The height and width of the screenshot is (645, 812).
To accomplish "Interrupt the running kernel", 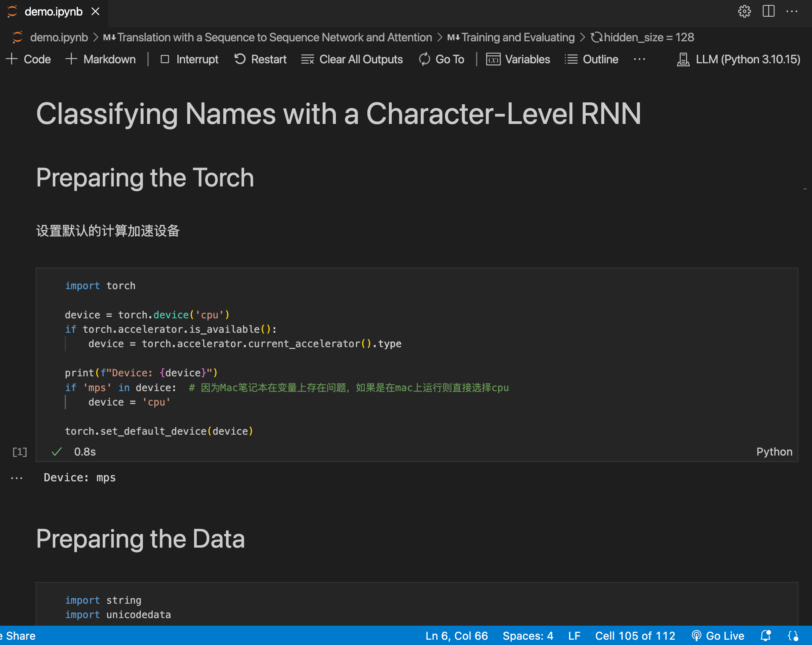I will click(189, 59).
